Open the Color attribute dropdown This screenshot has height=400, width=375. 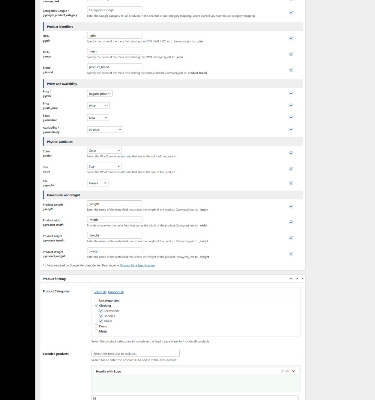pyautogui.click(x=104, y=151)
